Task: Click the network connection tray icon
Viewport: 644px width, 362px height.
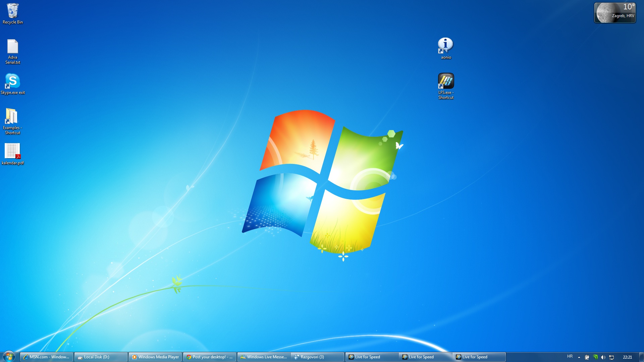Action: pyautogui.click(x=611, y=357)
